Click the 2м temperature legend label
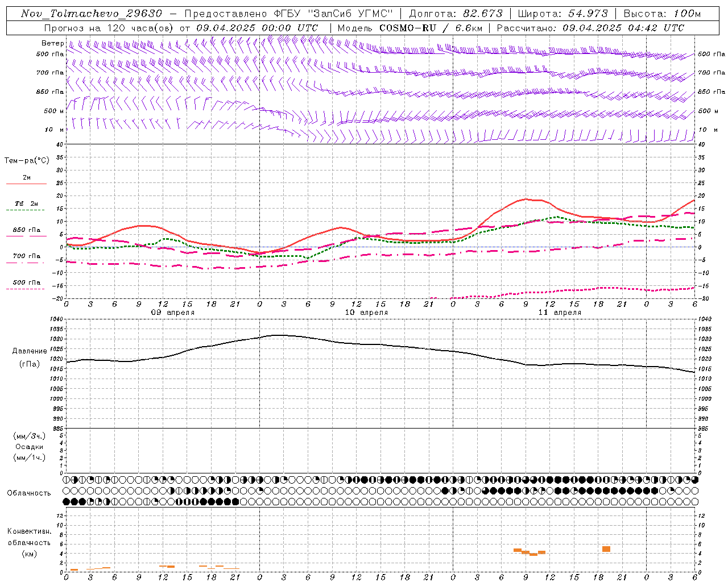Image resolution: width=728 pixels, height=582 pixels. (27, 177)
